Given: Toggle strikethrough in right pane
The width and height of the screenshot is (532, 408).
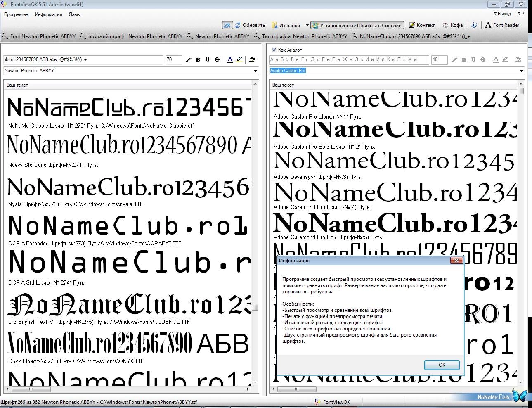Looking at the screenshot, I should tap(483, 59).
